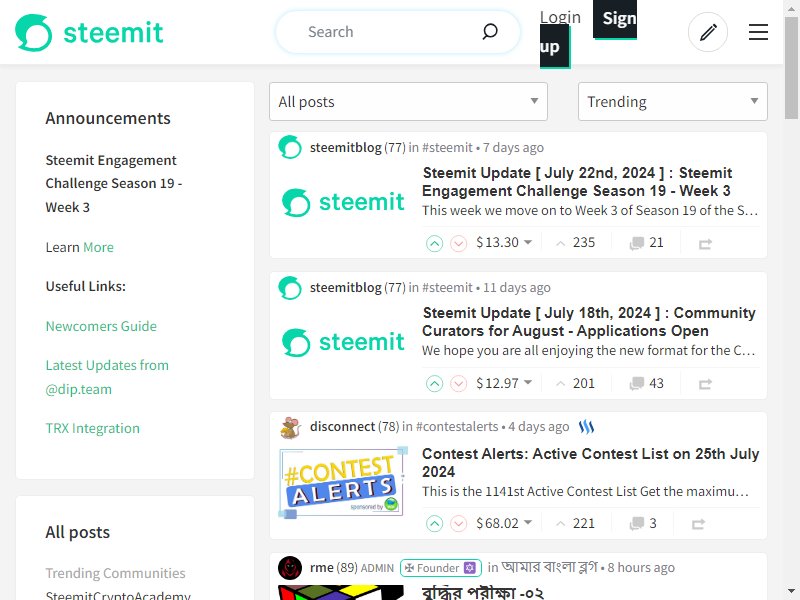800x600 pixels.
Task: Click the Trending Communities label
Action: (115, 573)
